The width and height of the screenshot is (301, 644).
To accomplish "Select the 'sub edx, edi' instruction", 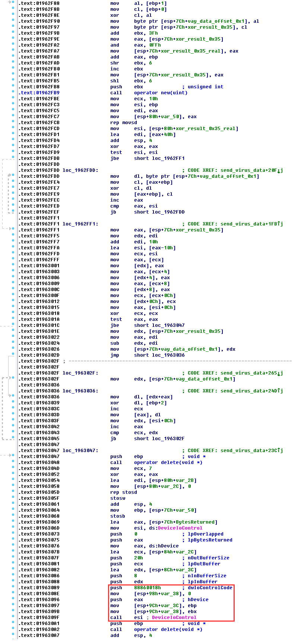I will 134,343.
